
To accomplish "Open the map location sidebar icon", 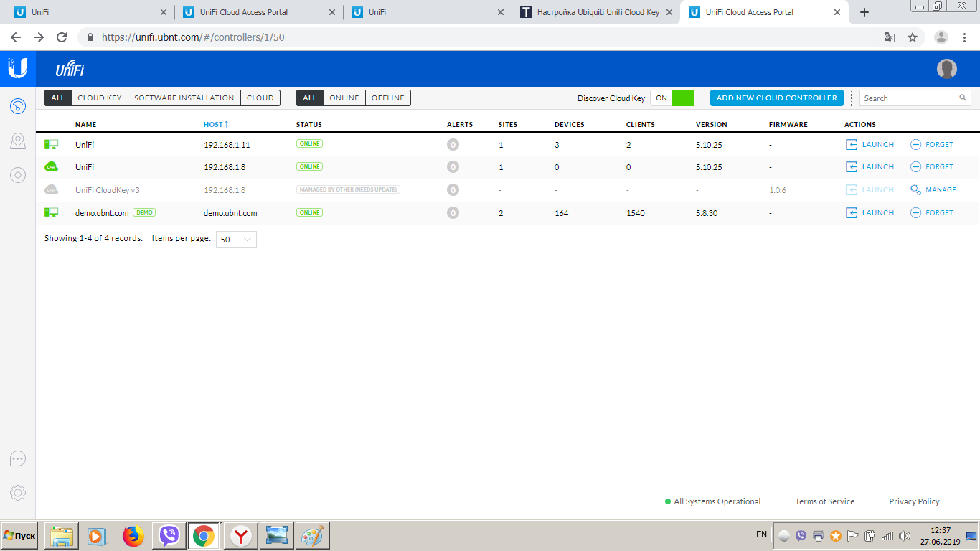I will tap(18, 141).
